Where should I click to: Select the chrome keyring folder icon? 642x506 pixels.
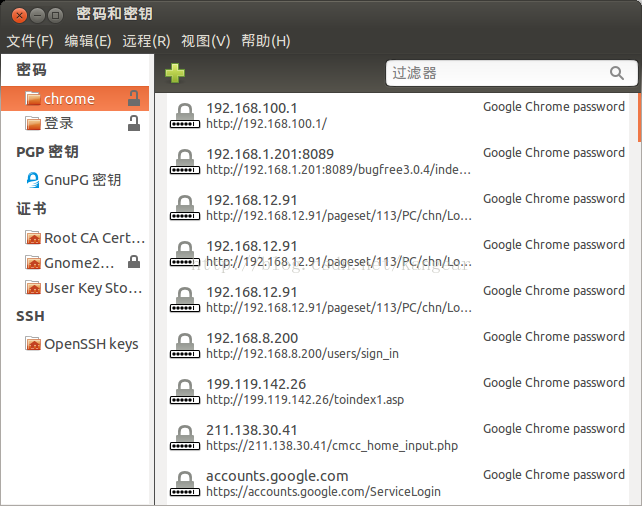[x=33, y=98]
